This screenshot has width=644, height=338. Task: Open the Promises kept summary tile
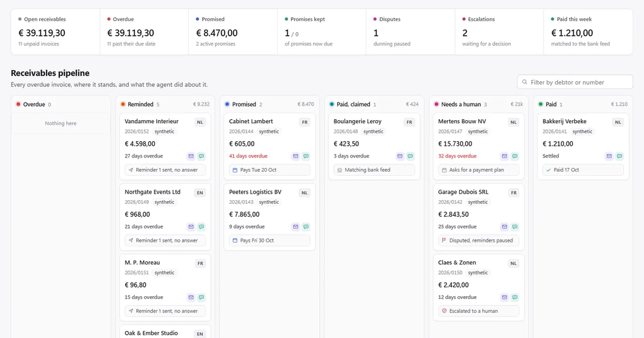pyautogui.click(x=321, y=32)
